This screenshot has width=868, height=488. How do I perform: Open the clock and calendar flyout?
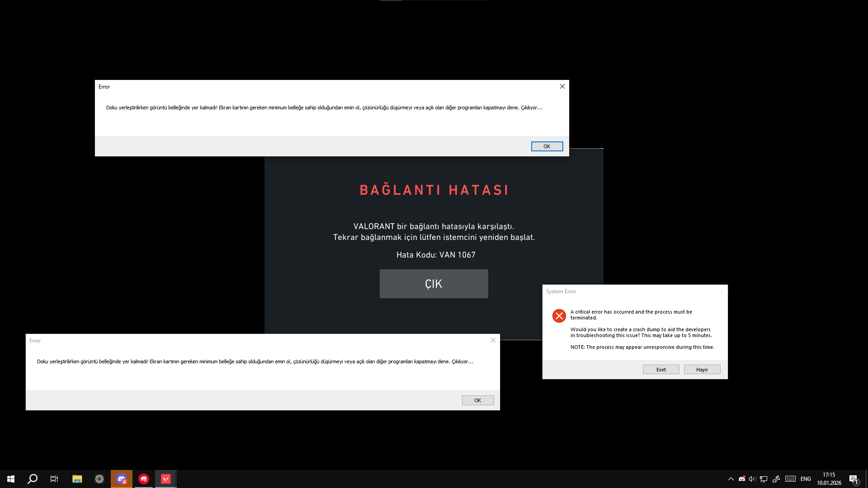pyautogui.click(x=829, y=479)
